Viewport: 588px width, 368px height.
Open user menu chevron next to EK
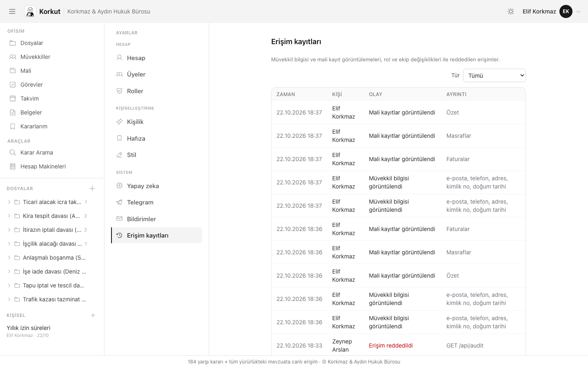tap(578, 11)
